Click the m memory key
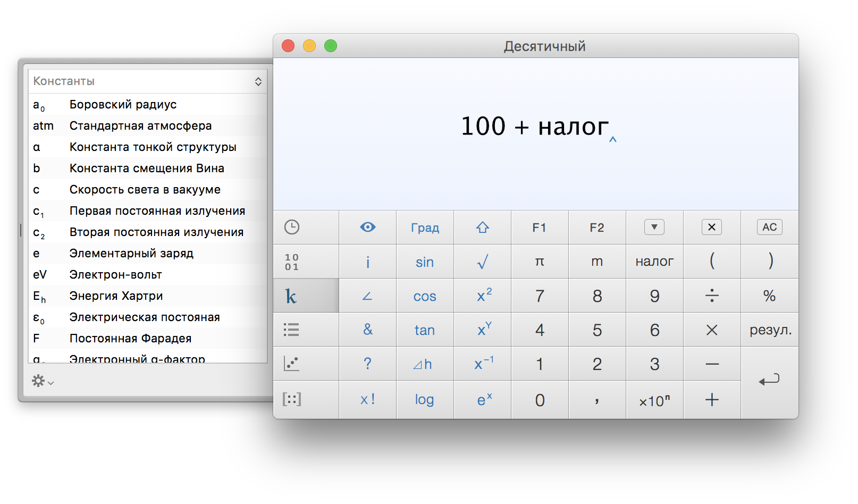858x504 pixels. (598, 262)
